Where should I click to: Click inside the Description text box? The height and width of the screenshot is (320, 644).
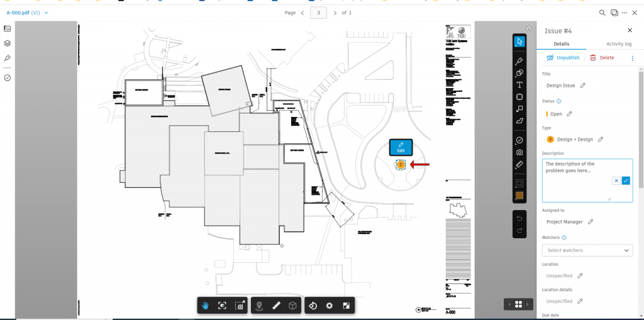(x=587, y=180)
